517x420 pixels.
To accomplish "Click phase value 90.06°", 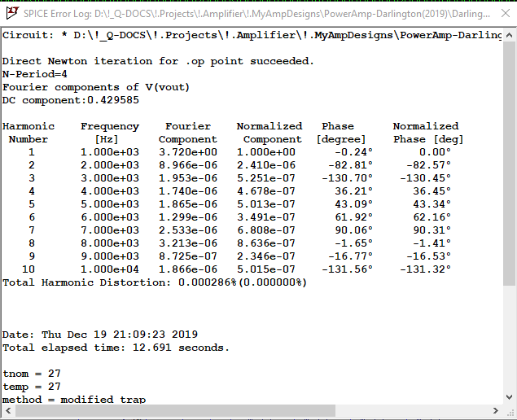I will coord(354,230).
